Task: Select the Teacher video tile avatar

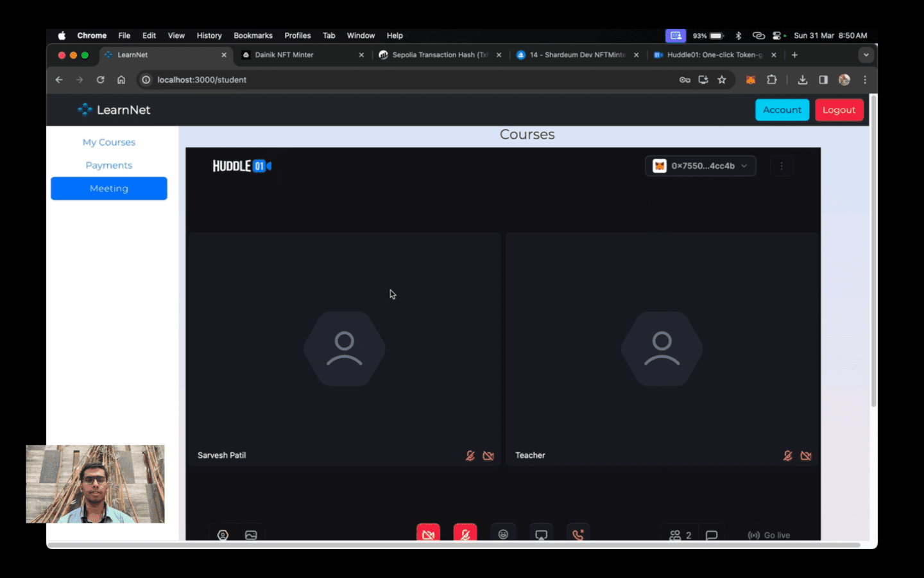Action: click(x=662, y=349)
